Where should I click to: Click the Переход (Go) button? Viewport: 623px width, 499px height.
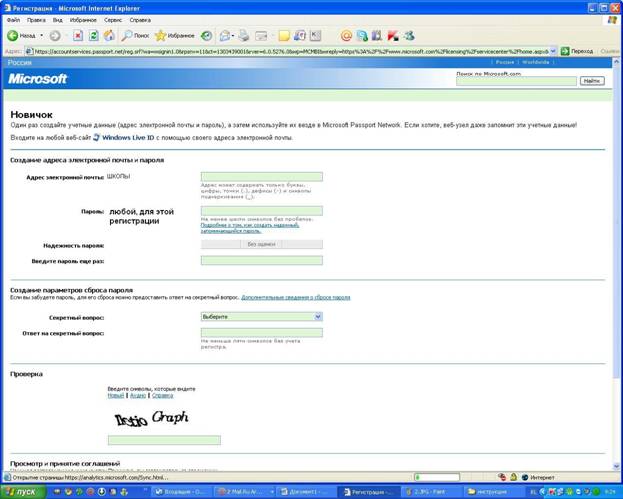[x=577, y=51]
